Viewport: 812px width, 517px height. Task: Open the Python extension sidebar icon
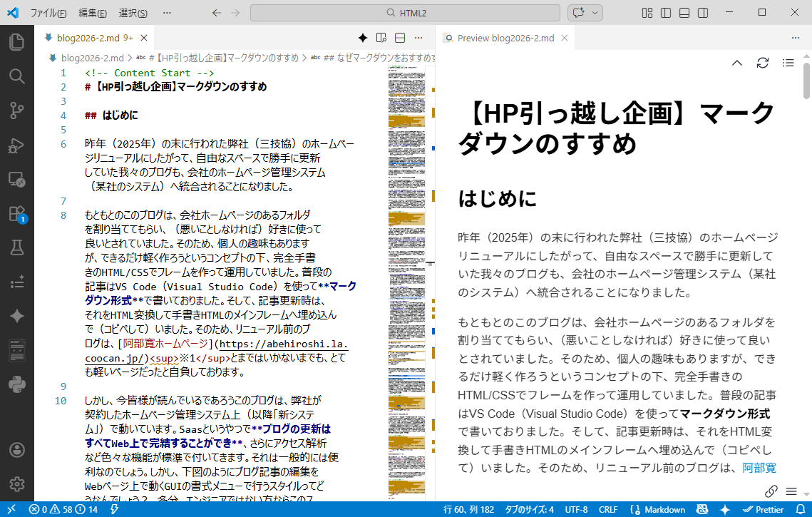pyautogui.click(x=16, y=385)
